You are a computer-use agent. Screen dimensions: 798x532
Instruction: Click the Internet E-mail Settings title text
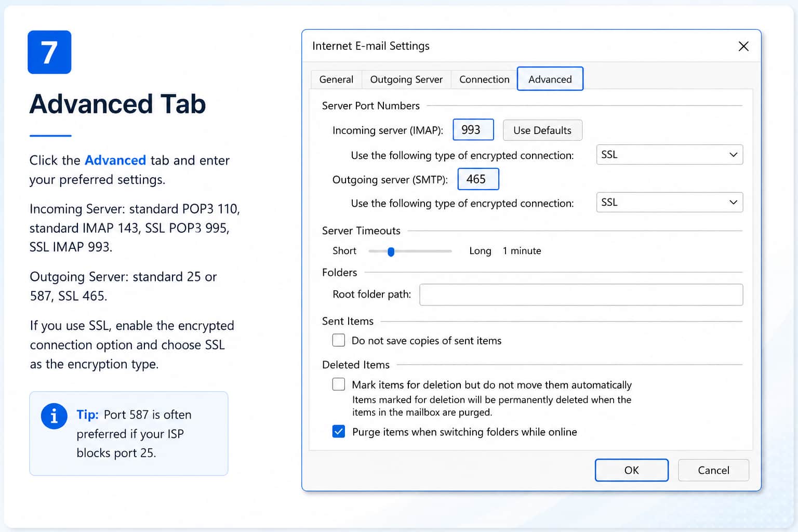371,46
